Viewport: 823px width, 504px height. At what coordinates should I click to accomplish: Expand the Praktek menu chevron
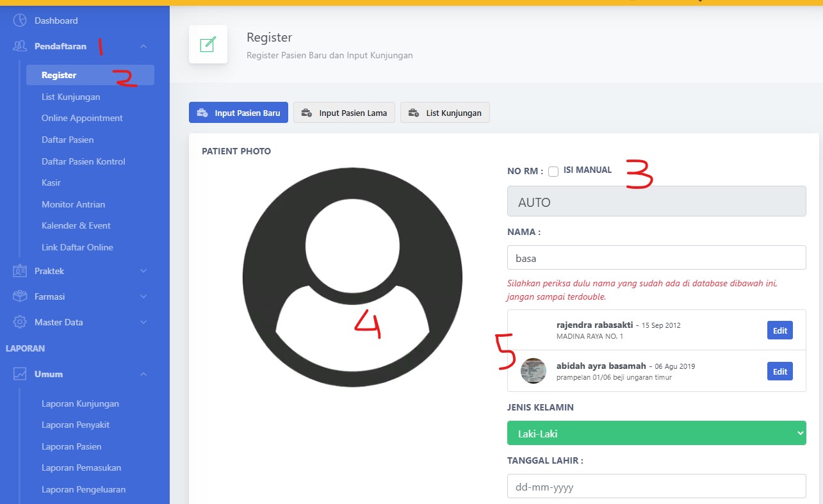point(143,271)
